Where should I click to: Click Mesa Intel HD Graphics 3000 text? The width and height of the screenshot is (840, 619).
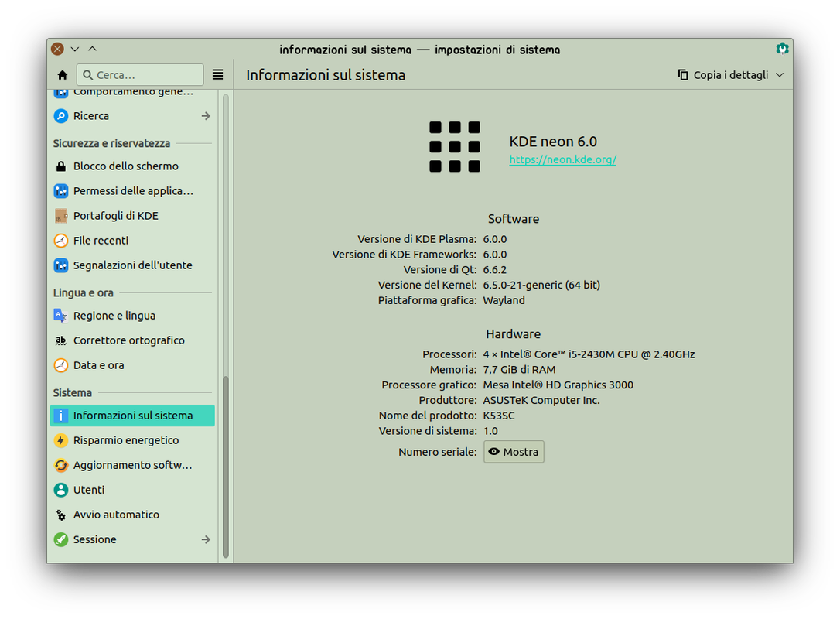[558, 385]
